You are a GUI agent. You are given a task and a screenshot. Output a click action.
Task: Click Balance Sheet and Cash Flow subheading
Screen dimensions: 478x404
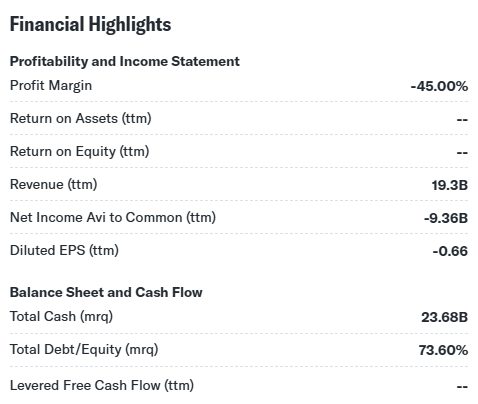106,292
